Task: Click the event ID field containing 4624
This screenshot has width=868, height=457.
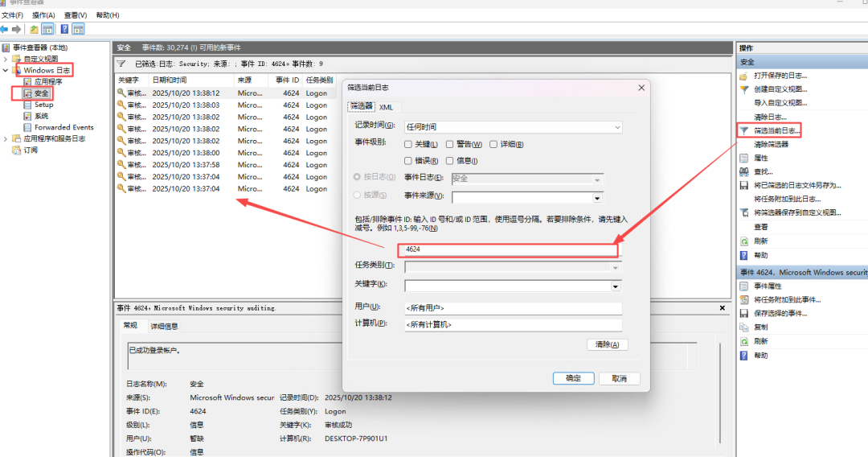Action: (508, 249)
